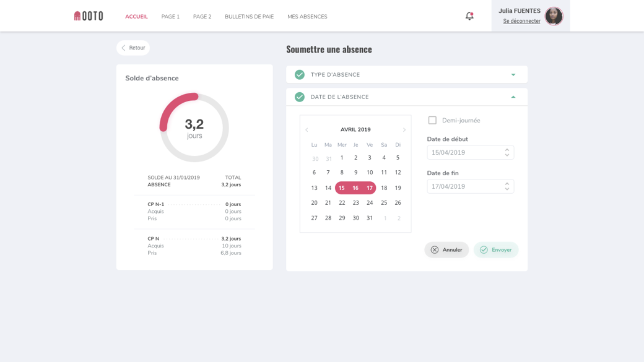
Task: Click the Annuler button
Action: (446, 249)
